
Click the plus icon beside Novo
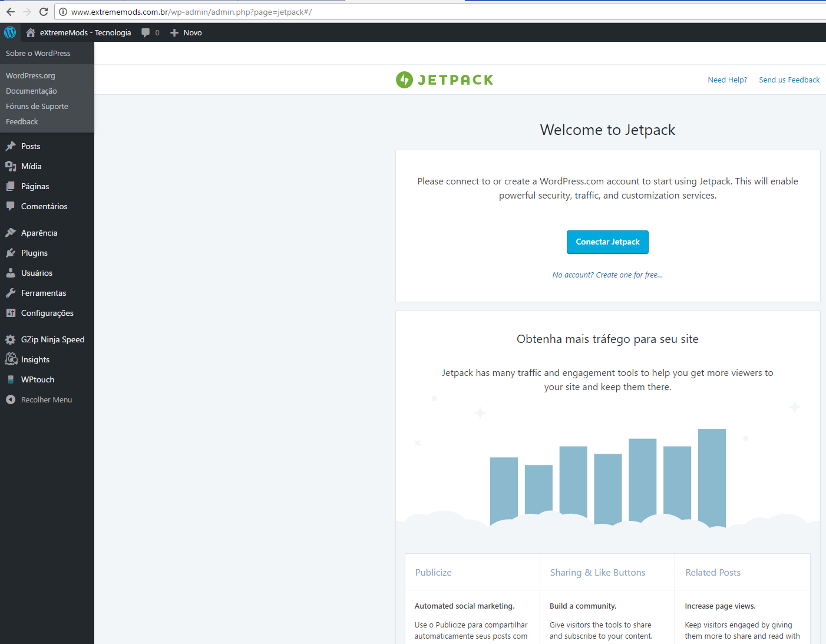pyautogui.click(x=174, y=33)
